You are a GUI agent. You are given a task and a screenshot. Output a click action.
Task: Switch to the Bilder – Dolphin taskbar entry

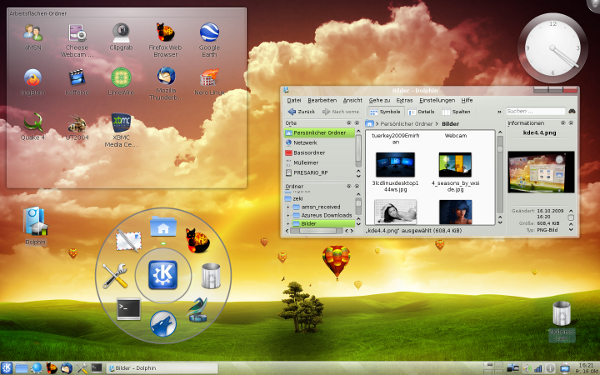point(162,368)
